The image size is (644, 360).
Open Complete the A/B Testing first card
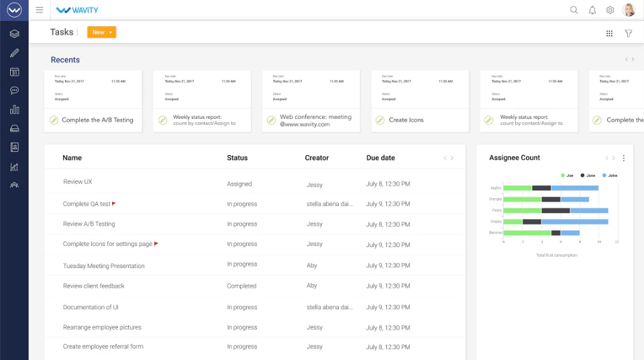[x=93, y=101]
